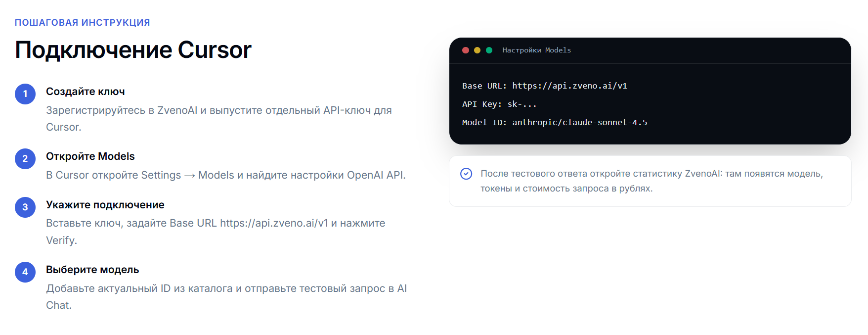The width and height of the screenshot is (868, 335).
Task: Click the red dot in terminal header
Action: tap(465, 50)
